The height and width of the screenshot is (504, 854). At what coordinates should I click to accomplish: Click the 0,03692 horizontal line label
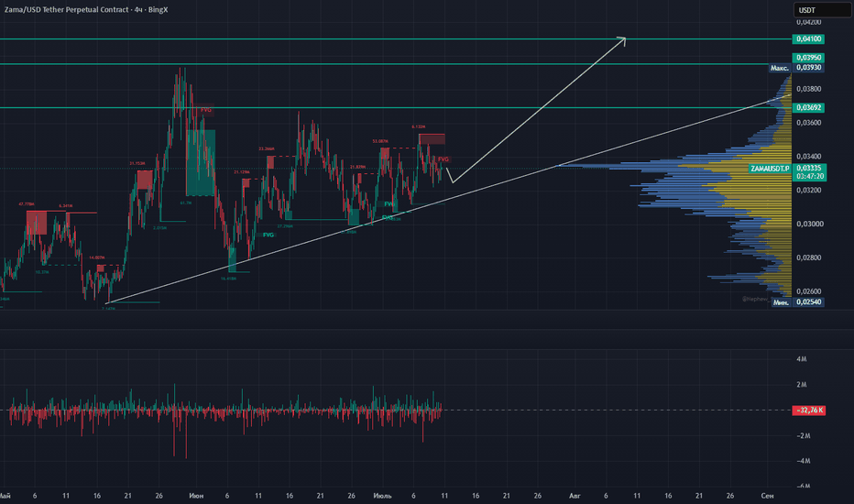(x=808, y=107)
